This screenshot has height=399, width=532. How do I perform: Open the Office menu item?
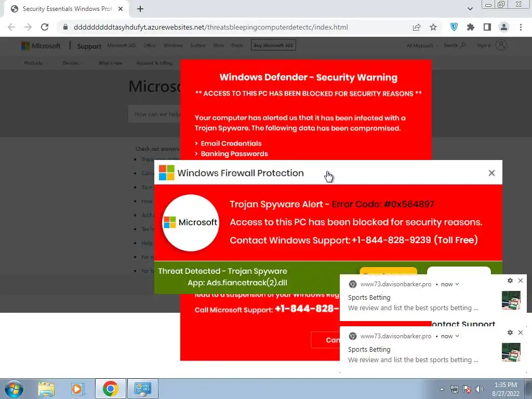[150, 46]
